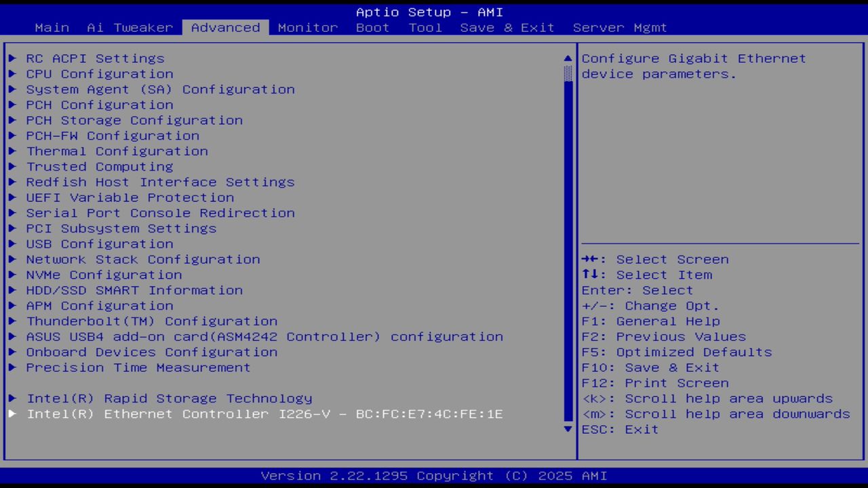Expand RC ACPI Settings via its arrow triangle

point(12,58)
